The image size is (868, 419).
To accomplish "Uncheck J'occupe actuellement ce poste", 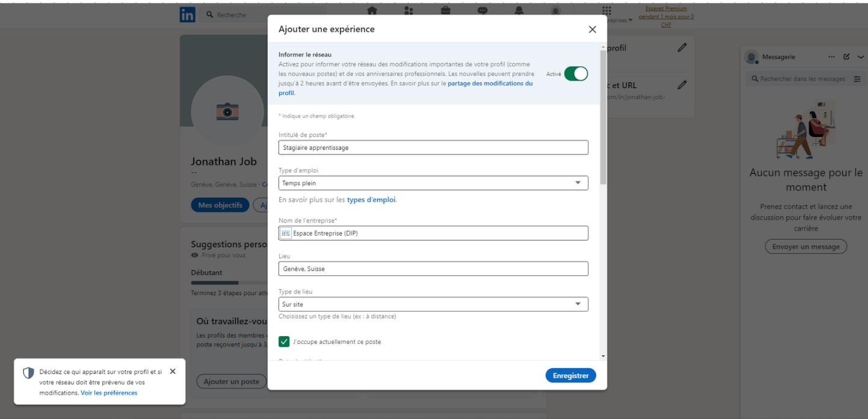I will pyautogui.click(x=285, y=341).
